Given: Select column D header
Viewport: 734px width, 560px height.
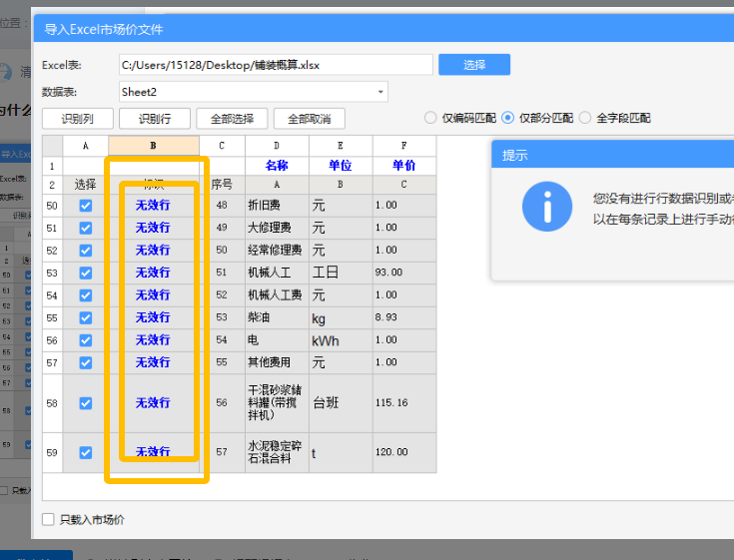Looking at the screenshot, I should click(277, 146).
